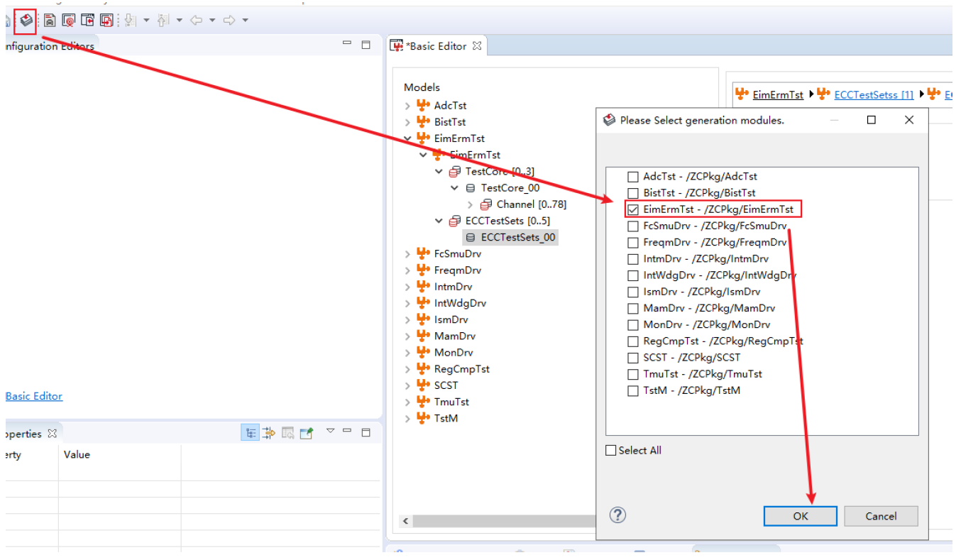Click the back navigation arrow in toolbar
961x560 pixels.
197,21
